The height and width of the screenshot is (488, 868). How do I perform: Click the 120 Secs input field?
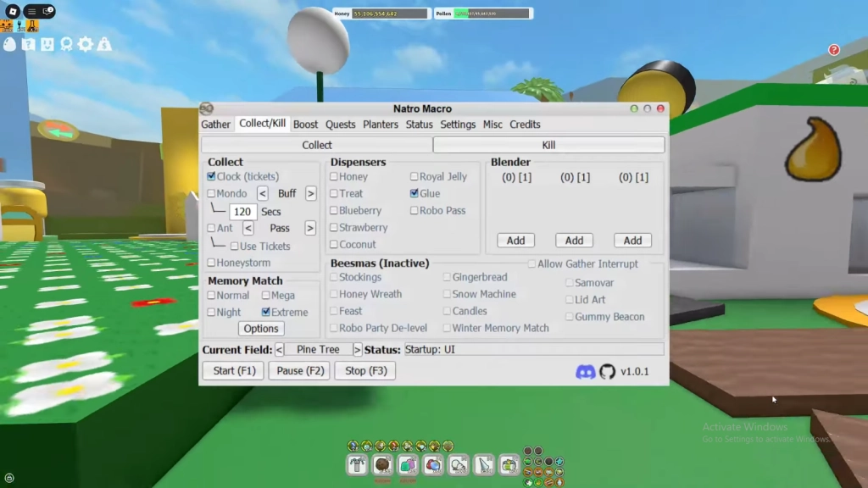click(243, 212)
